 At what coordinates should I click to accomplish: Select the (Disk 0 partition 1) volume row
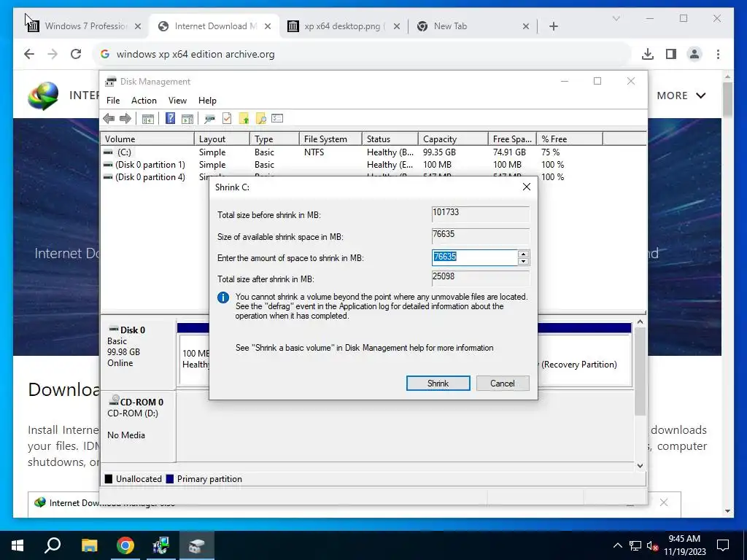point(373,165)
